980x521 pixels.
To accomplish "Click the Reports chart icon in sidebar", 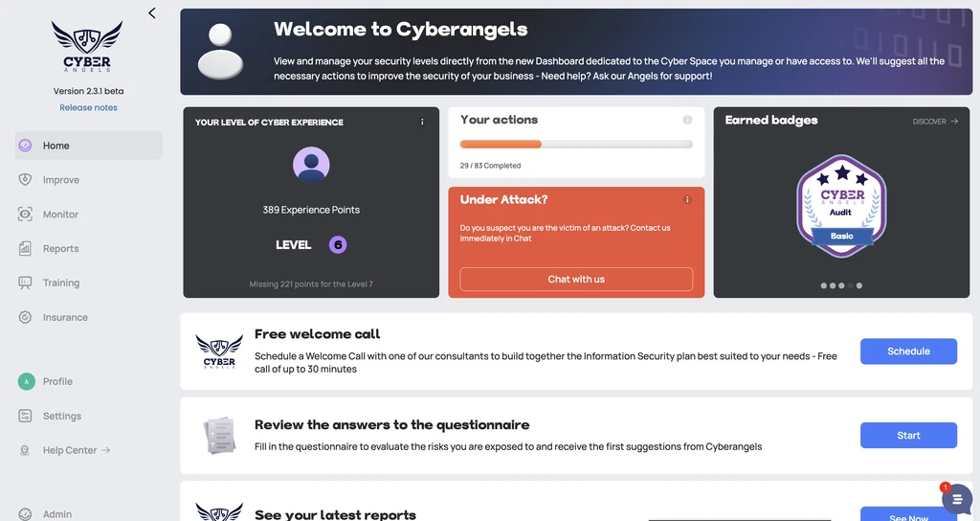I will pos(26,249).
